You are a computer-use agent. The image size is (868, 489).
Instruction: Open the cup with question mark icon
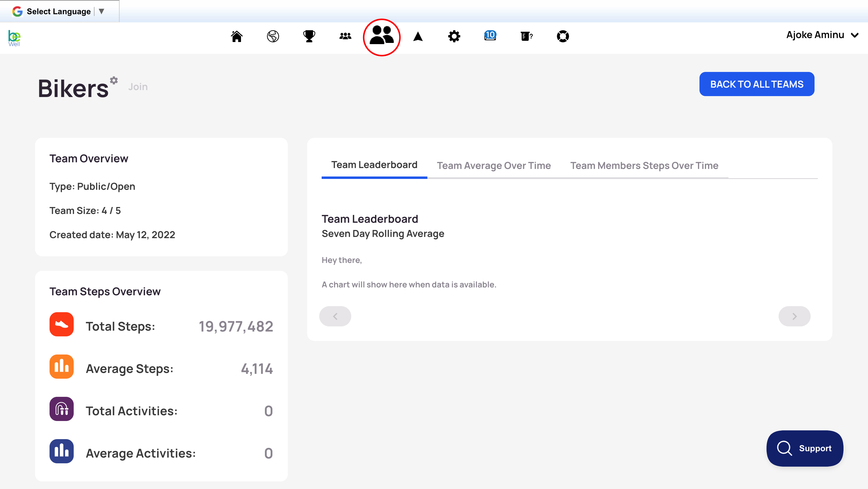526,36
